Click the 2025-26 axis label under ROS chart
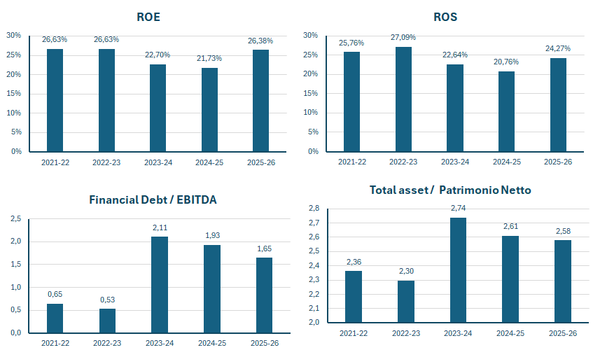 (x=558, y=162)
